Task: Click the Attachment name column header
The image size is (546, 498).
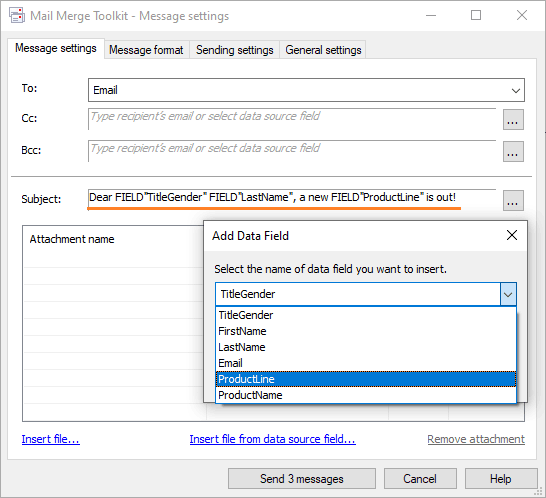Action: [72, 239]
